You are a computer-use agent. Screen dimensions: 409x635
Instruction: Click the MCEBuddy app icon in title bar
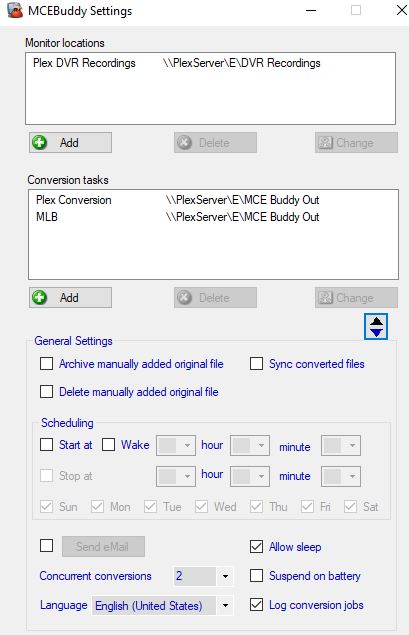pos(15,11)
